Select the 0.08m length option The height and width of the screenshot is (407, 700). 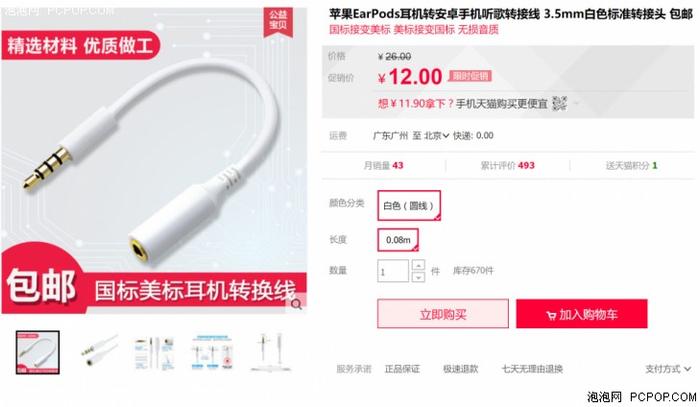coord(398,240)
